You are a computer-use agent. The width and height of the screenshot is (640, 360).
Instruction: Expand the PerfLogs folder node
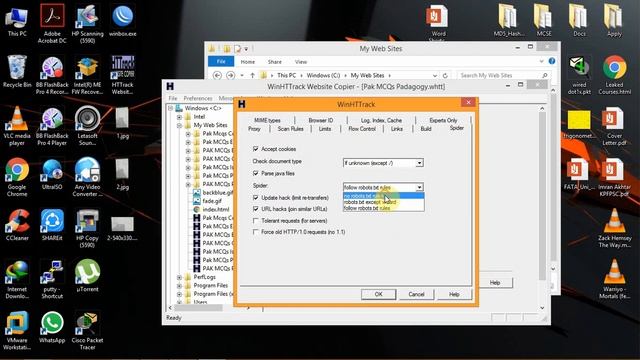click(179, 277)
